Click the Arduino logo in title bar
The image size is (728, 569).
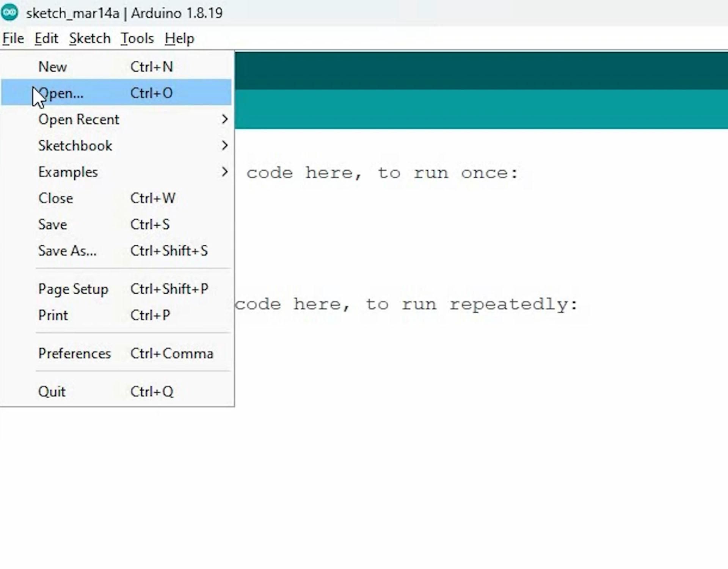pyautogui.click(x=9, y=13)
